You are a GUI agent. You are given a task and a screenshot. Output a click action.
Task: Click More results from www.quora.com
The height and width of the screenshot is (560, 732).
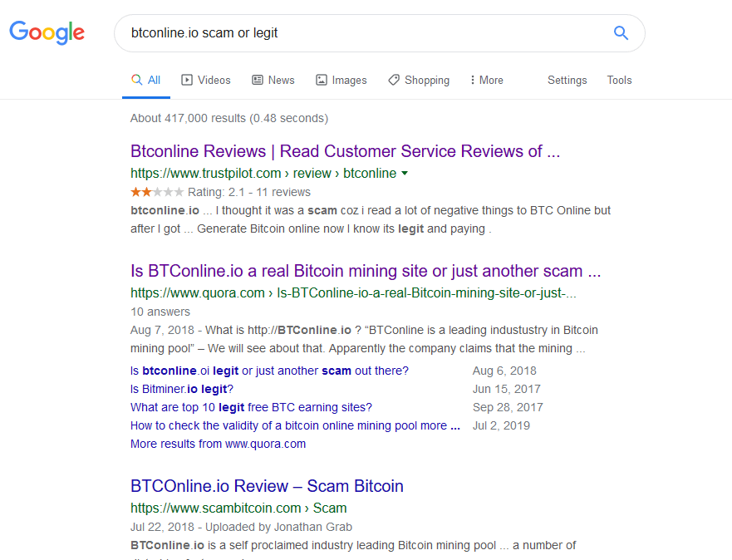(x=218, y=444)
